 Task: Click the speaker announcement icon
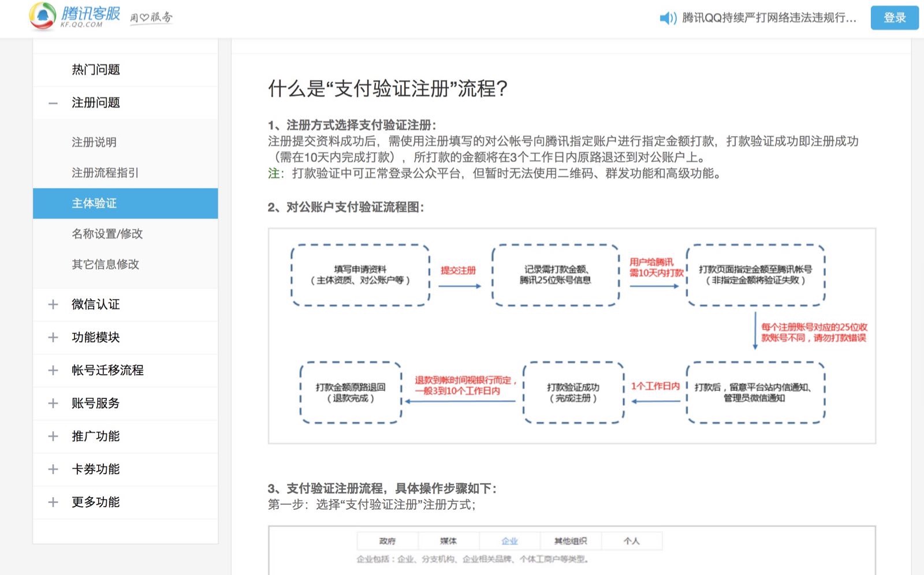tap(668, 18)
